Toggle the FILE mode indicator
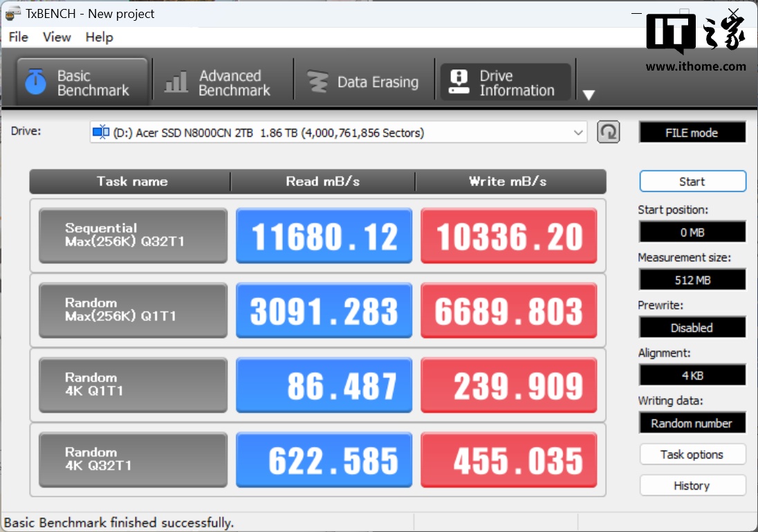This screenshot has width=758, height=532. point(692,133)
